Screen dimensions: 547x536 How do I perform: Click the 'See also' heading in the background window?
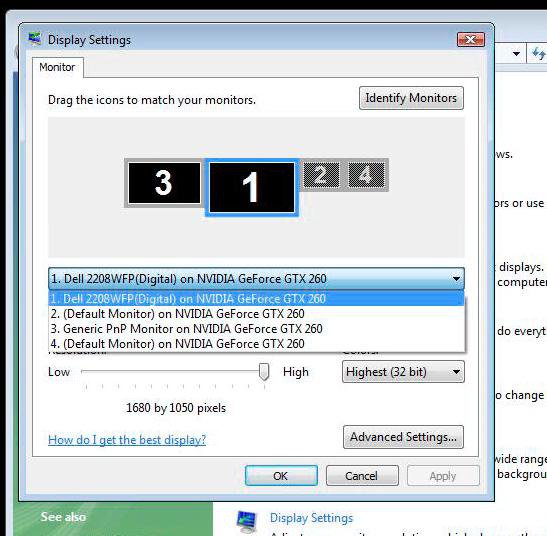tap(63, 517)
